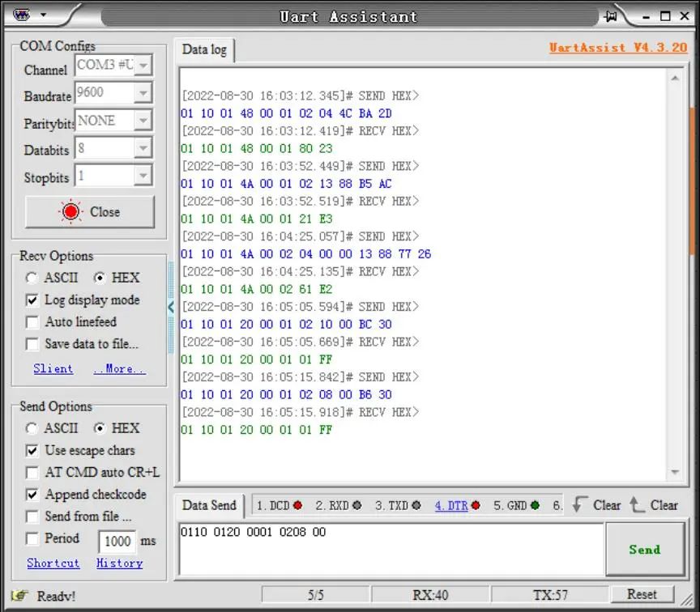
Task: Pin the window with the pushpin icon
Action: [611, 16]
